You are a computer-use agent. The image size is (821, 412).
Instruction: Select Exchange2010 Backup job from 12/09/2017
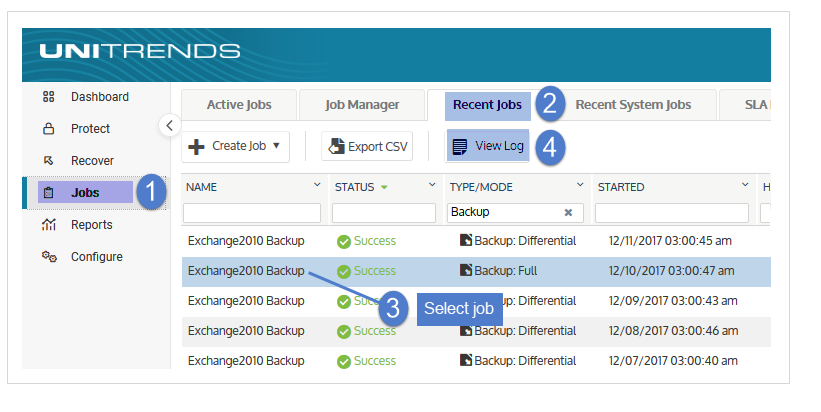tap(246, 301)
